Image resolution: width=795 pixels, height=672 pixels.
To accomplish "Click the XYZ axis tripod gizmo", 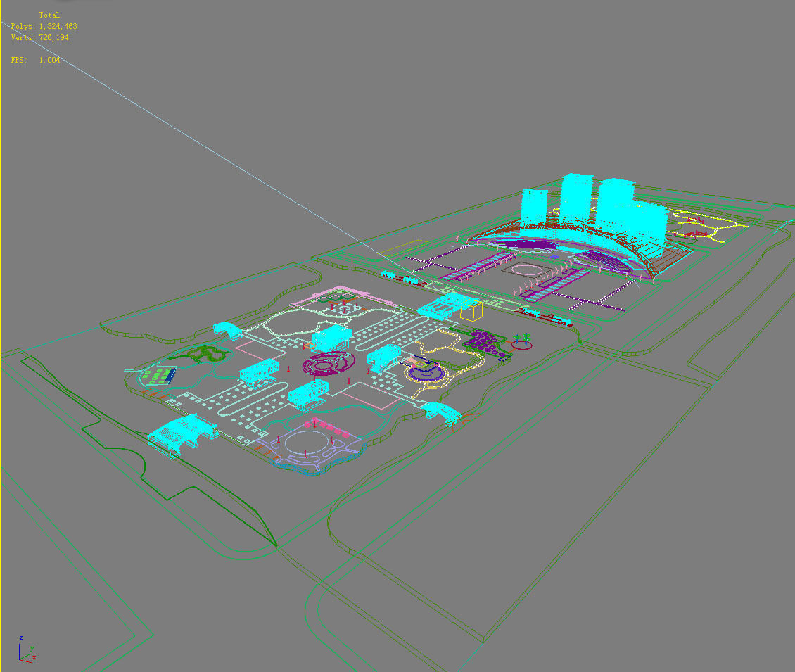I will point(27,649).
